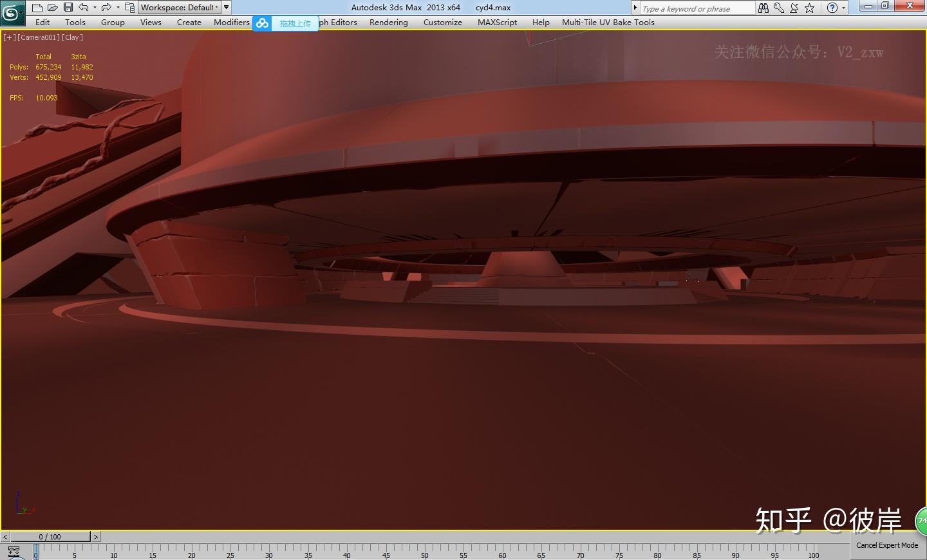Redo the last undone action
The height and width of the screenshot is (560, 927).
pos(106,8)
